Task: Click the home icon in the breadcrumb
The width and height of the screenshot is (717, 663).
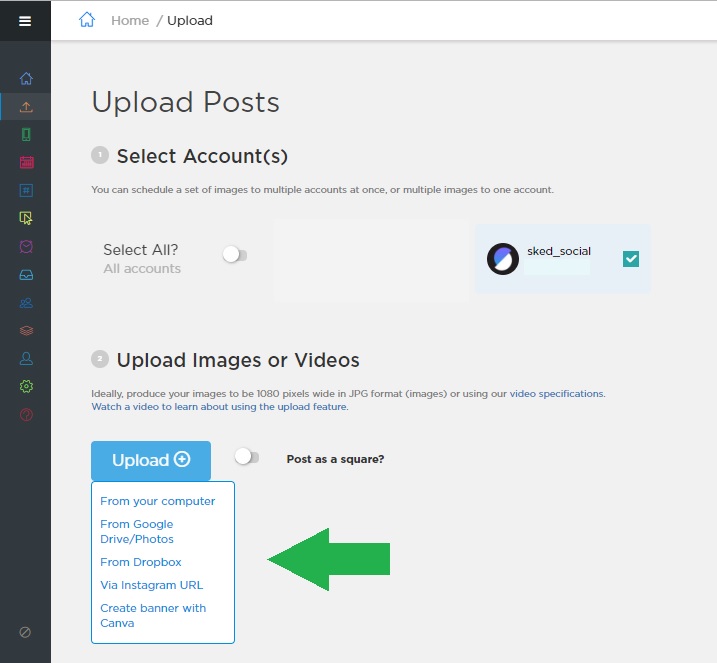Action: click(x=86, y=20)
